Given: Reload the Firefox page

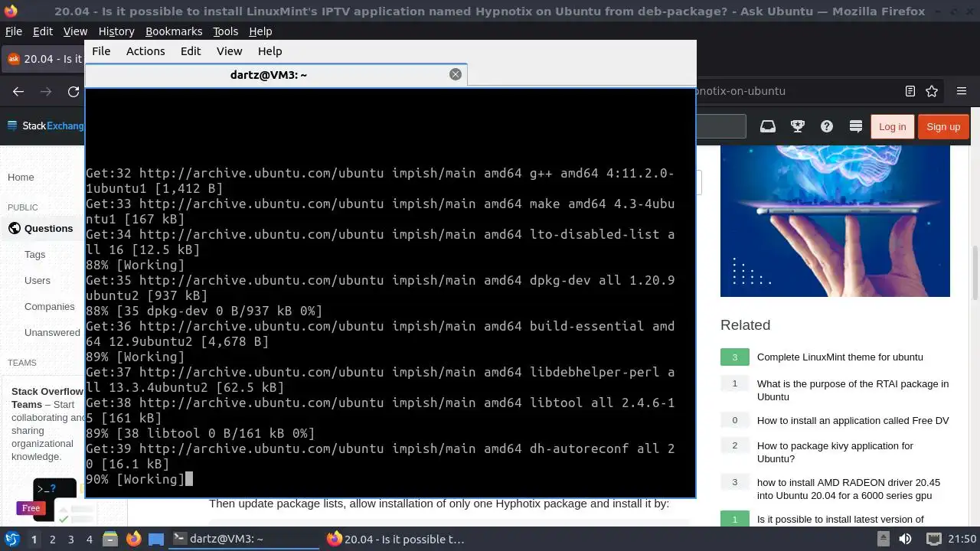Looking at the screenshot, I should pyautogui.click(x=73, y=91).
